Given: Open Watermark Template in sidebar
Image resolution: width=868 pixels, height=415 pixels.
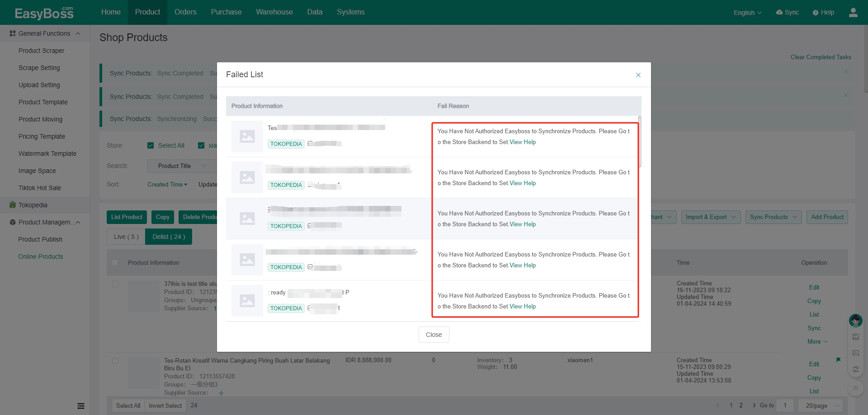Looking at the screenshot, I should pyautogui.click(x=47, y=154).
